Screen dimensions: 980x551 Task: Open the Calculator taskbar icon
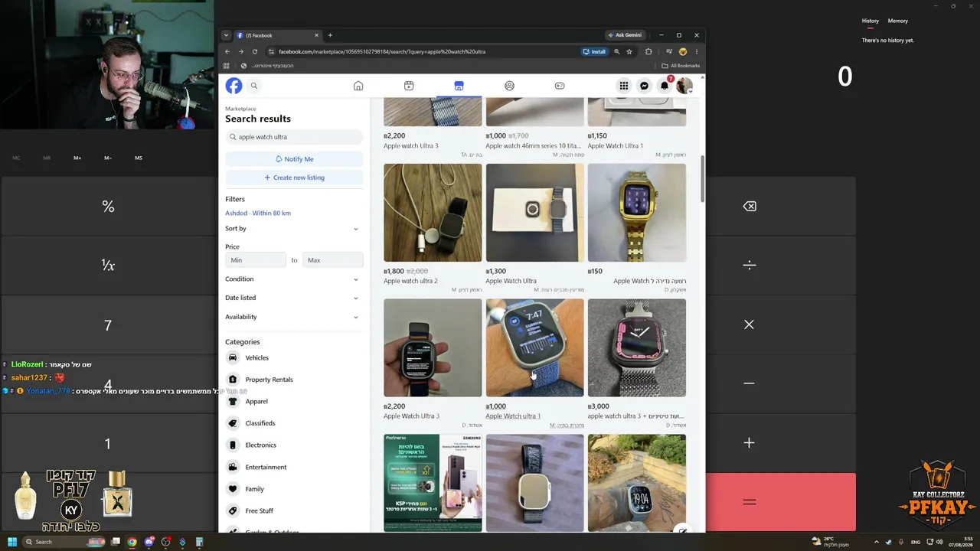(199, 542)
